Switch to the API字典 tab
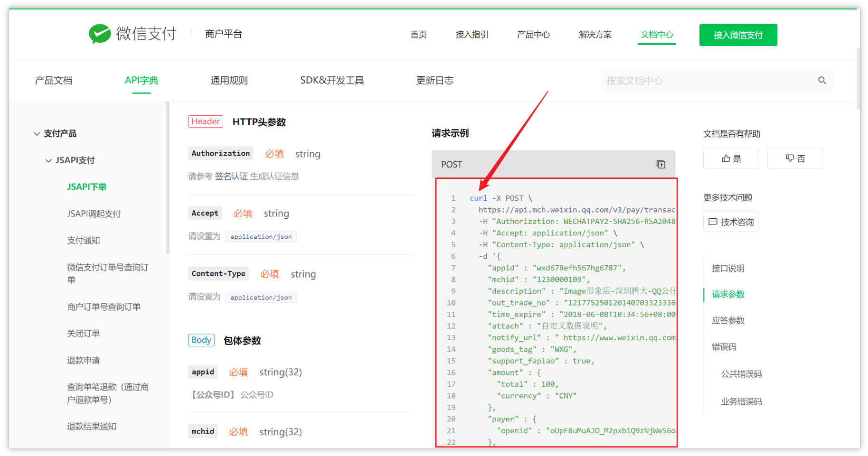 (142, 80)
